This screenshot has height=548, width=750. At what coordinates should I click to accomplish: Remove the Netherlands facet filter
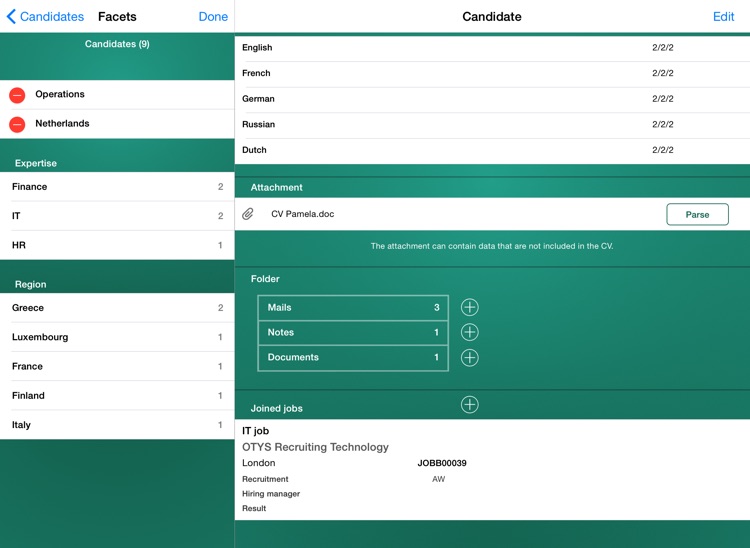[x=18, y=124]
